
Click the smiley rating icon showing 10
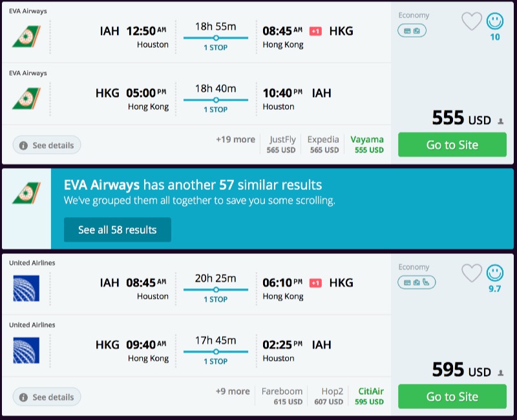[495, 21]
